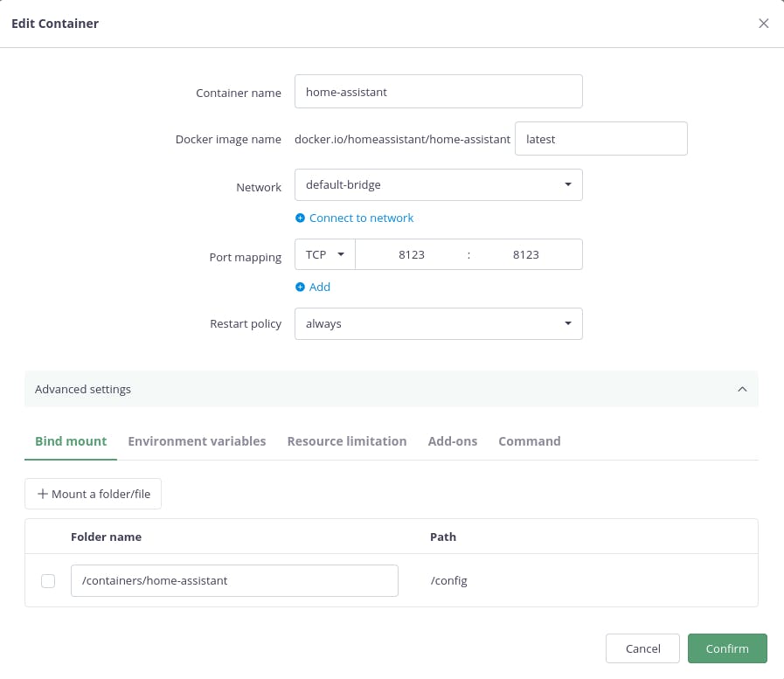The height and width of the screenshot is (679, 784).
Task: Focus the Container name field
Action: (438, 92)
